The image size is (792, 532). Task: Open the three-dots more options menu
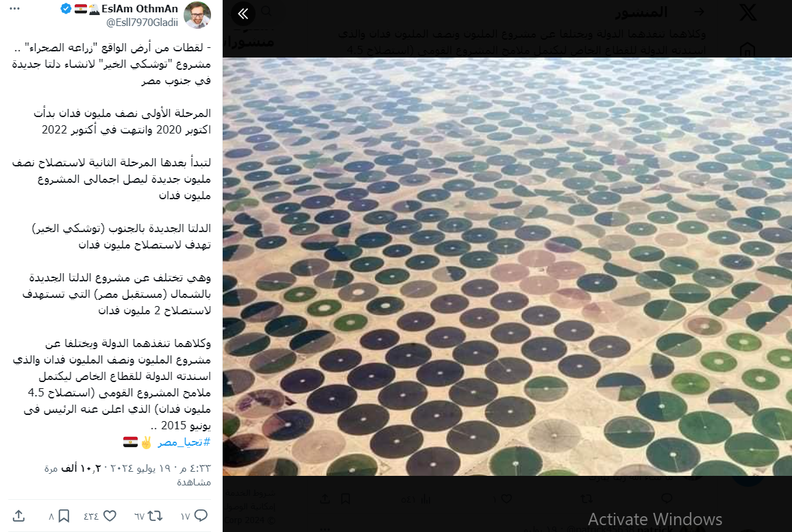(x=14, y=9)
